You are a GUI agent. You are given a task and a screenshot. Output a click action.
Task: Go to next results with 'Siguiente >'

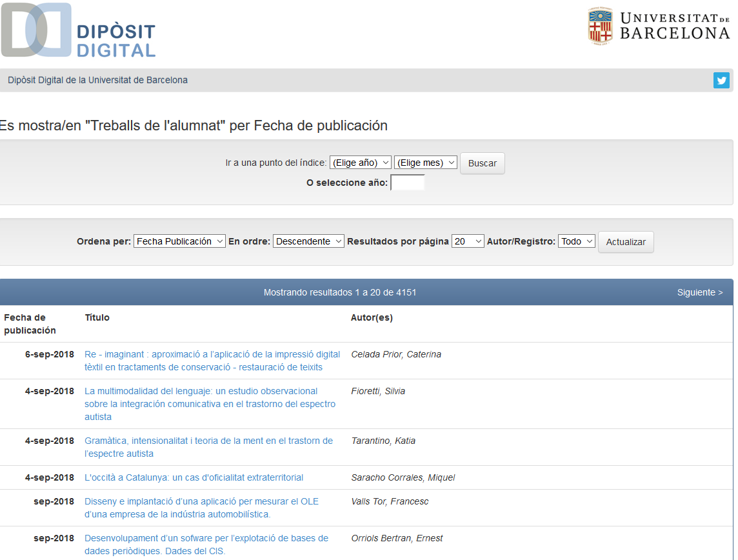(699, 292)
